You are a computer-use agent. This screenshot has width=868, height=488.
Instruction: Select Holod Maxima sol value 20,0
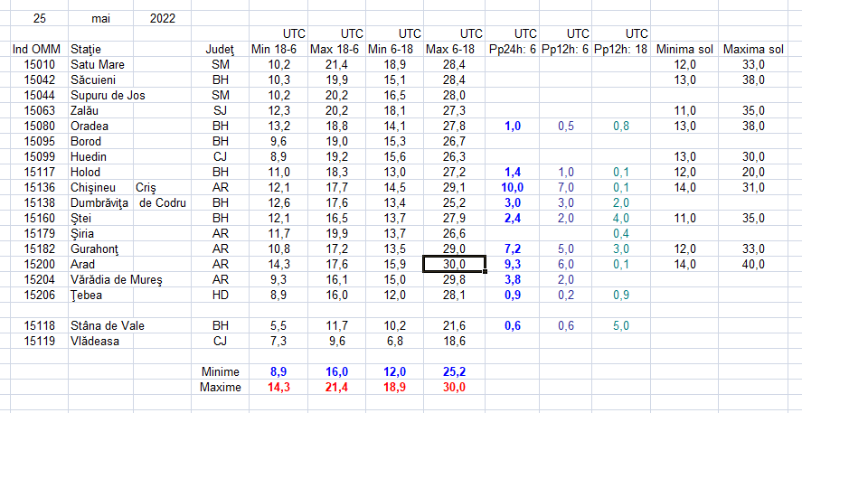753,173
